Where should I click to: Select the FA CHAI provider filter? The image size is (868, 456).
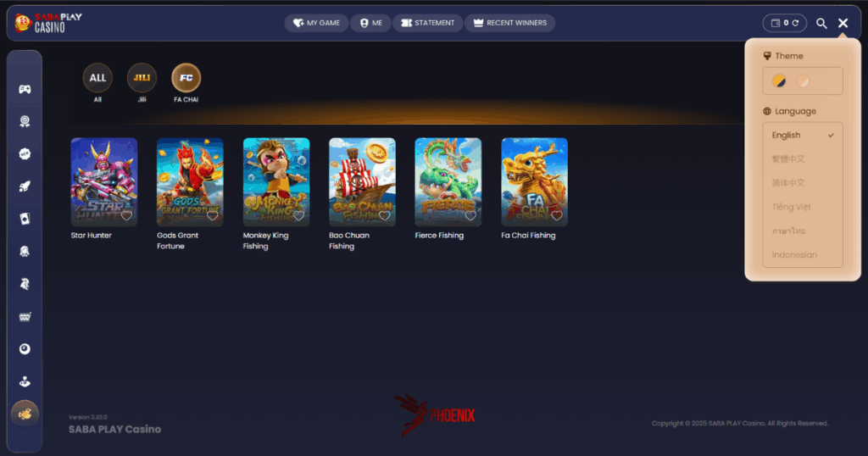[186, 78]
